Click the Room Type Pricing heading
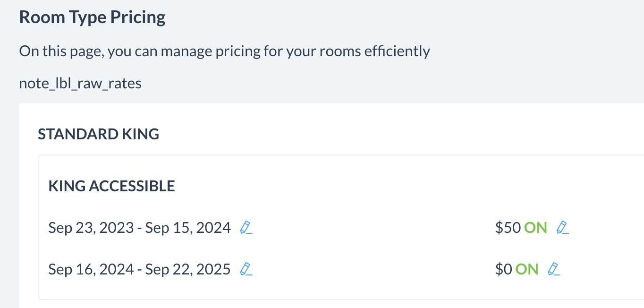This screenshot has width=644, height=308. click(x=92, y=17)
